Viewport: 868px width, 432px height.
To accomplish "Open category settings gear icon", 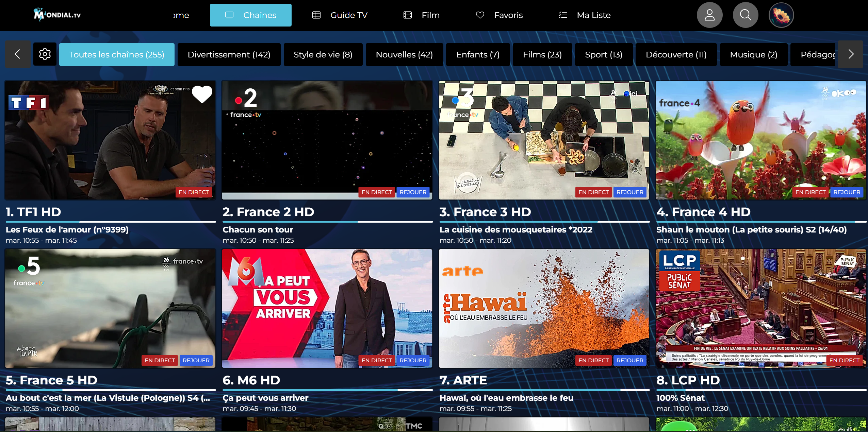I will point(45,54).
